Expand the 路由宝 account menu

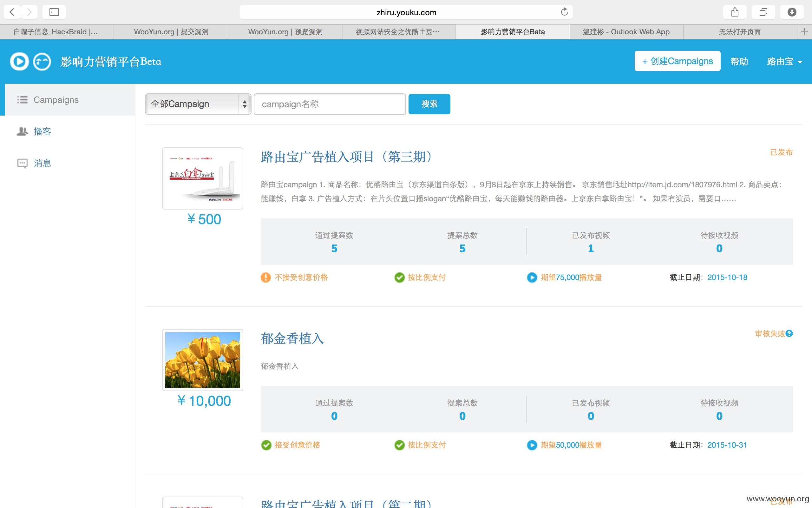click(784, 62)
